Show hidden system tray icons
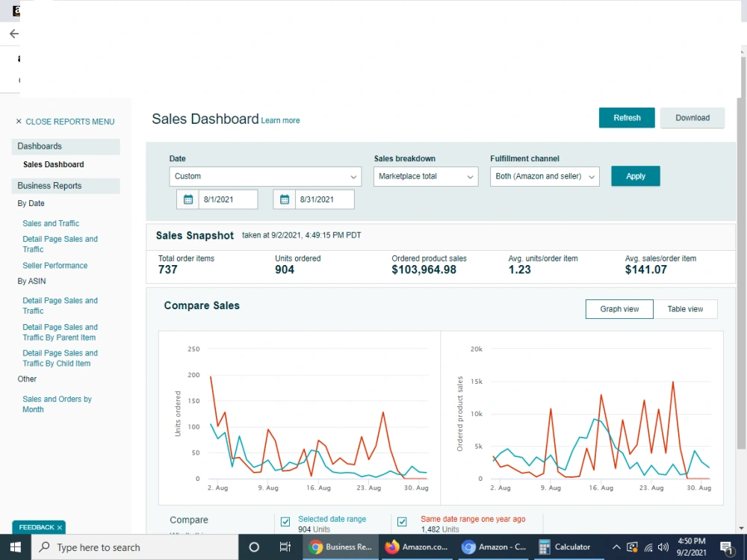The image size is (747, 560). (616, 547)
